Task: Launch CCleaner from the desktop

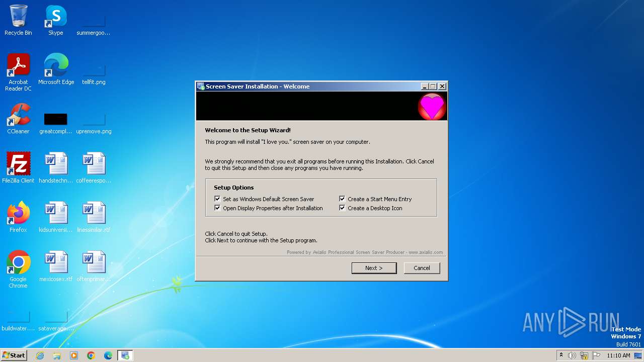Action: click(x=18, y=119)
